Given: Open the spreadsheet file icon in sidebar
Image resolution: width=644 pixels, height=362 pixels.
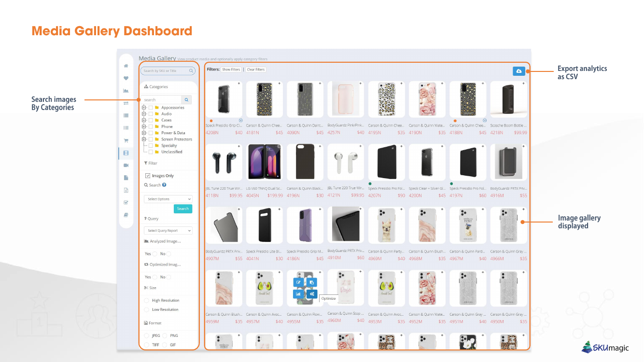Looking at the screenshot, I should pyautogui.click(x=126, y=190).
